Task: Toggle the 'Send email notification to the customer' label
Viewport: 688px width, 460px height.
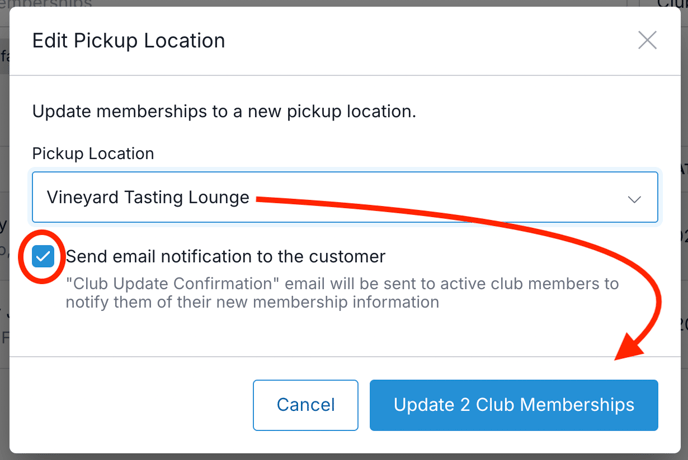Action: tap(226, 256)
